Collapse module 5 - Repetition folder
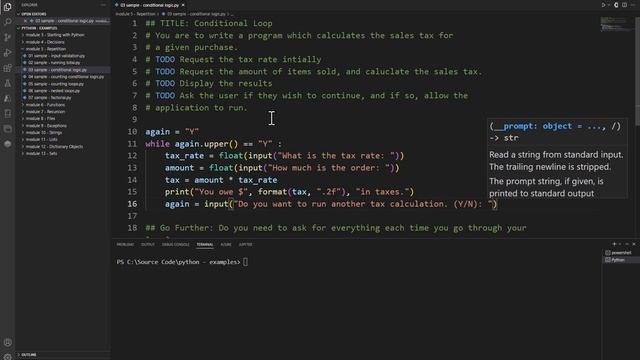The height and width of the screenshot is (360, 640). pos(46,49)
